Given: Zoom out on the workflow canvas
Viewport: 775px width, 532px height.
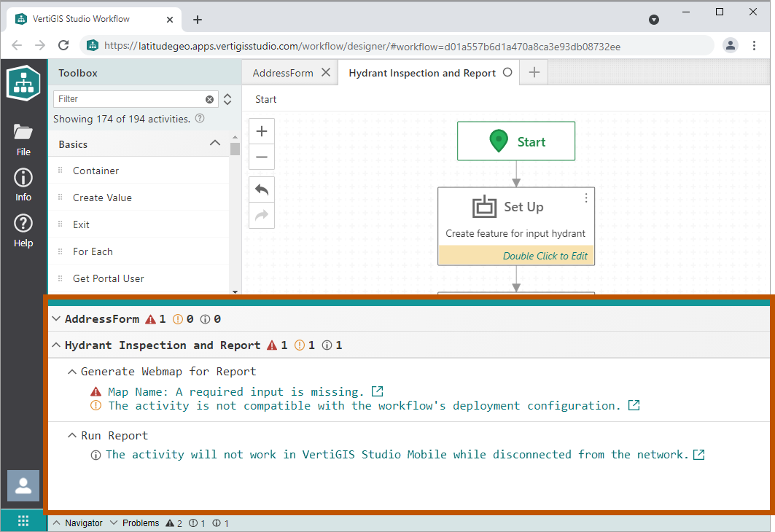Looking at the screenshot, I should pos(262,157).
